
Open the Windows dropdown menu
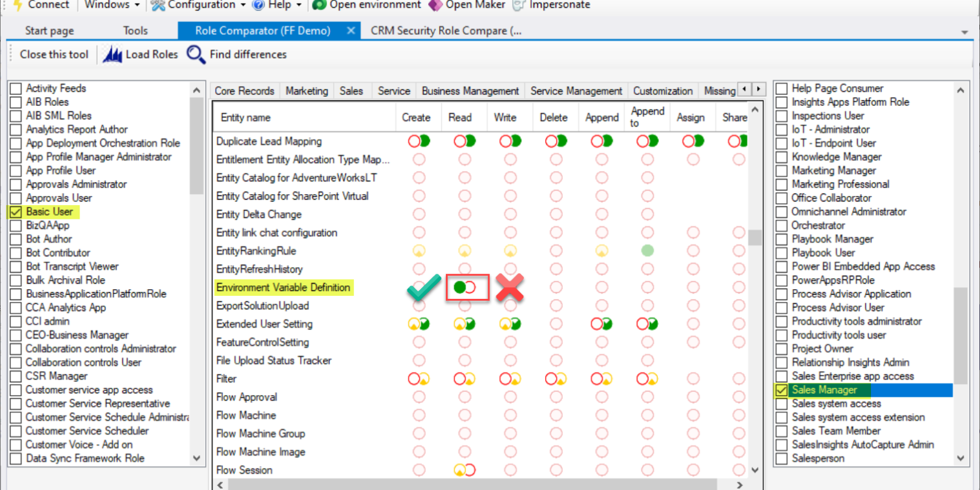[112, 5]
